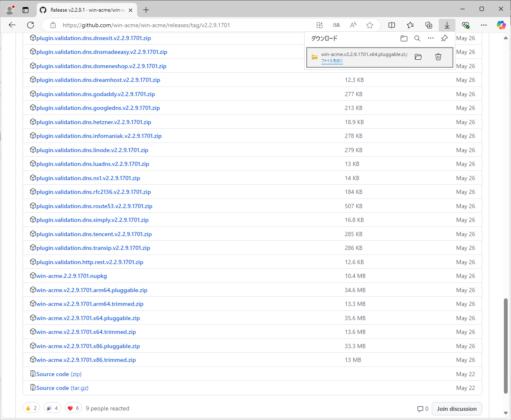Open downloads folder icon in panel header
The height and width of the screenshot is (420, 511).
(404, 38)
